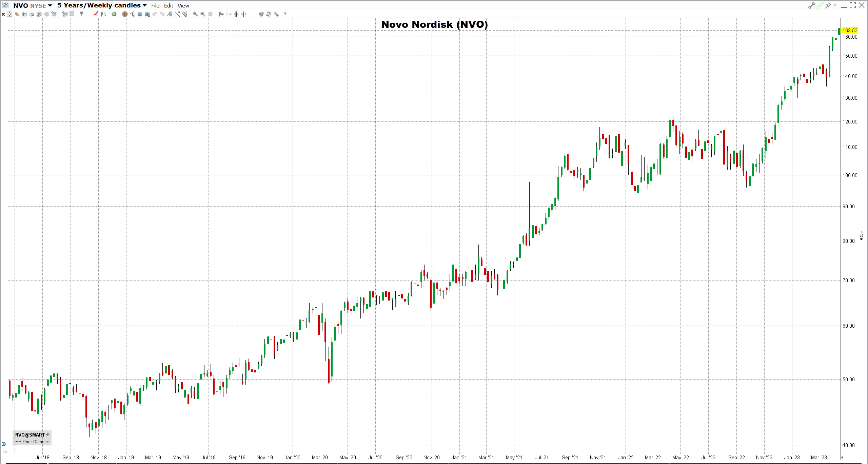This screenshot has height=464, width=868.
Task: Click the toolbar wrench settings icon
Action: tap(276, 14)
